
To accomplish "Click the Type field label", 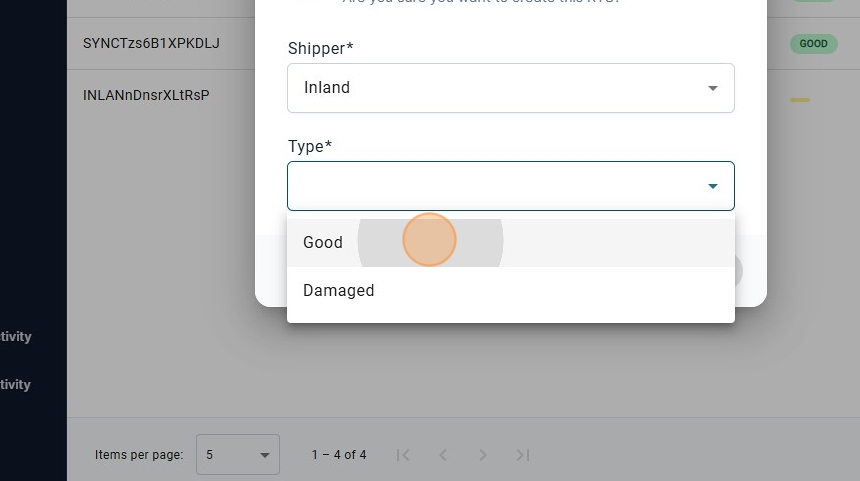I will click(310, 147).
